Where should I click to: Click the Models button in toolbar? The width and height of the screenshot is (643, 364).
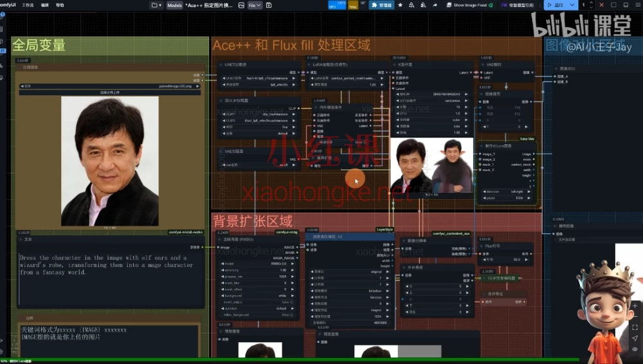(x=174, y=5)
